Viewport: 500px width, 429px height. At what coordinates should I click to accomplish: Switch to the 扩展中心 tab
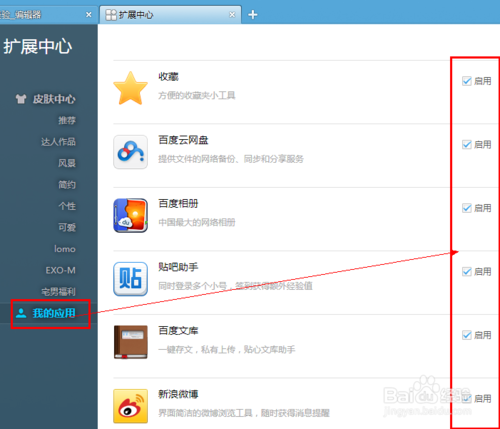[x=170, y=15]
